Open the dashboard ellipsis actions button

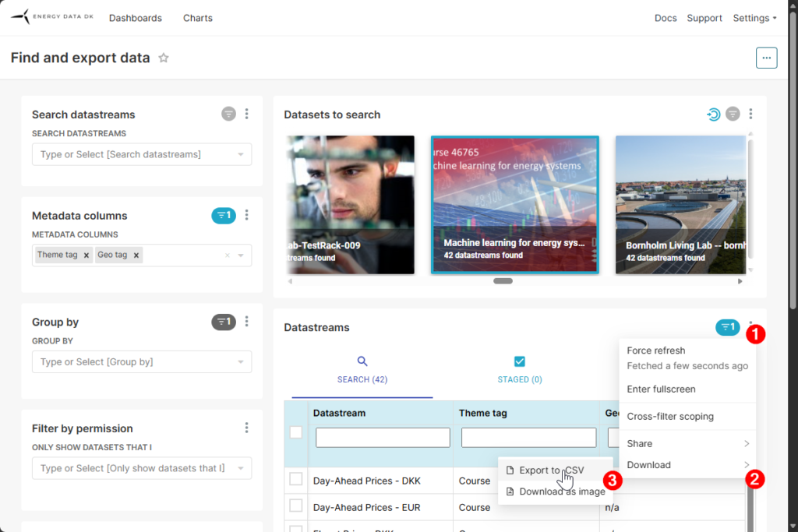pos(766,58)
